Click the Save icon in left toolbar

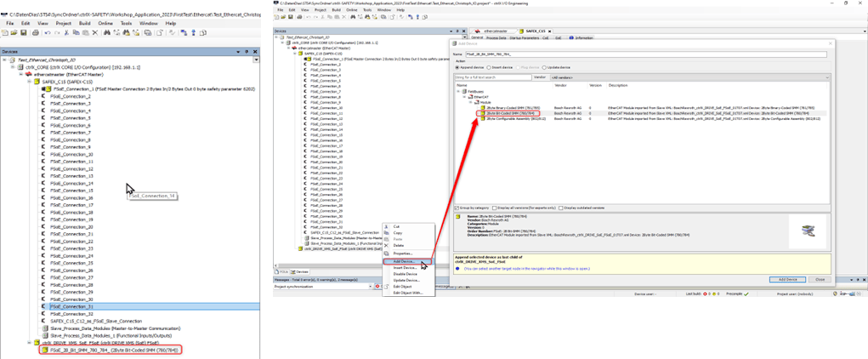click(24, 33)
